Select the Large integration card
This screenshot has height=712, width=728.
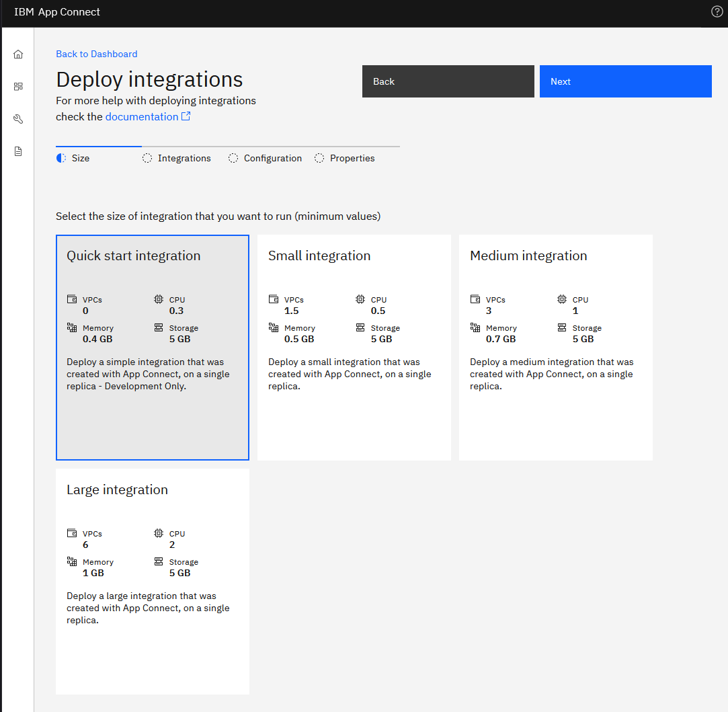click(x=153, y=582)
